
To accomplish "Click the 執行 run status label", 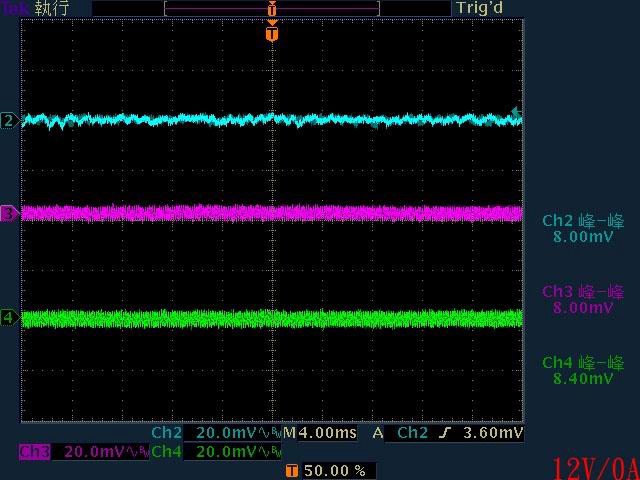I will coord(53,8).
